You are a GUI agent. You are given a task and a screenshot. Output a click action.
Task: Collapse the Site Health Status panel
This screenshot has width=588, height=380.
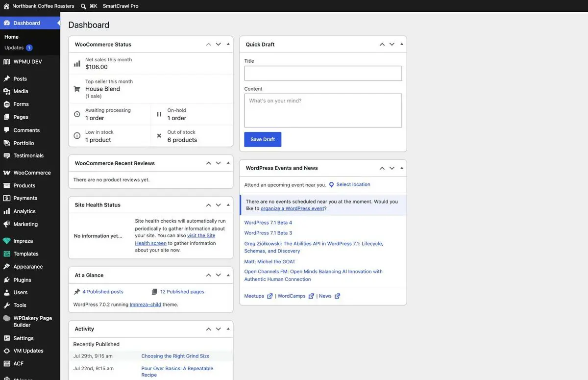point(228,204)
